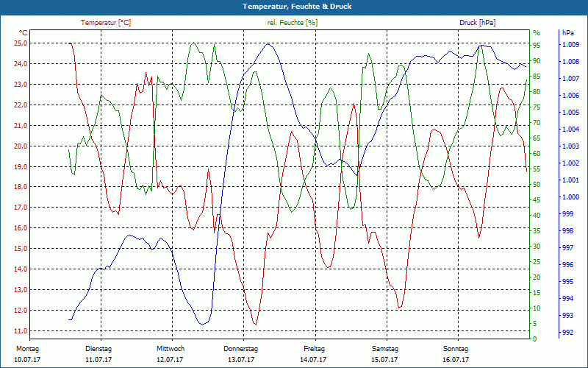Click the date '10.07.17'
Viewport: 588px width, 368px height.
pyautogui.click(x=27, y=360)
